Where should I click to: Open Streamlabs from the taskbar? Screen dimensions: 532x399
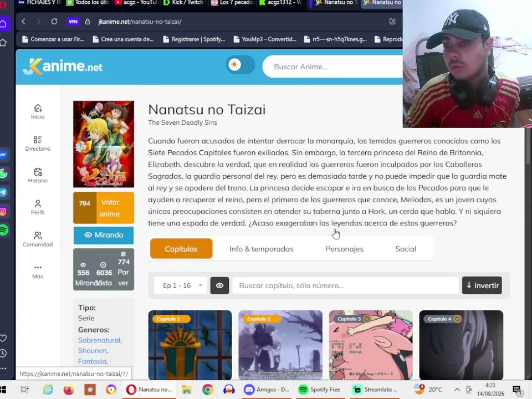375,390
